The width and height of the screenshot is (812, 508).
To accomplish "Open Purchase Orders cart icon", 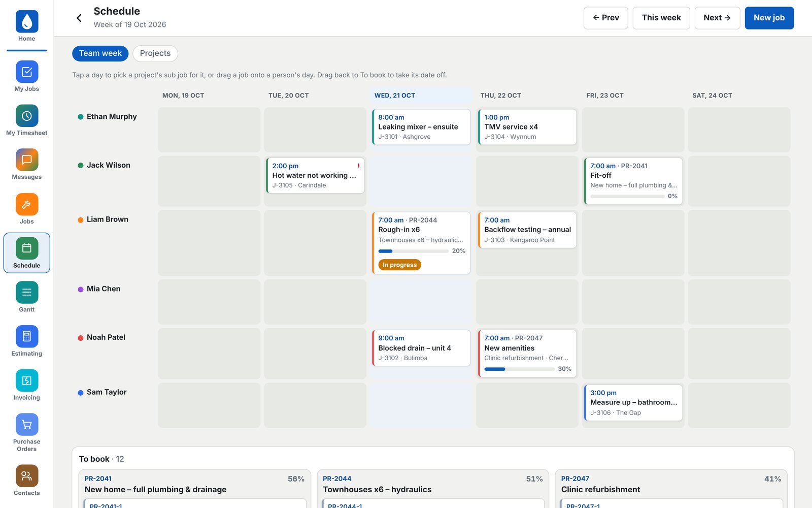I will pos(27,425).
